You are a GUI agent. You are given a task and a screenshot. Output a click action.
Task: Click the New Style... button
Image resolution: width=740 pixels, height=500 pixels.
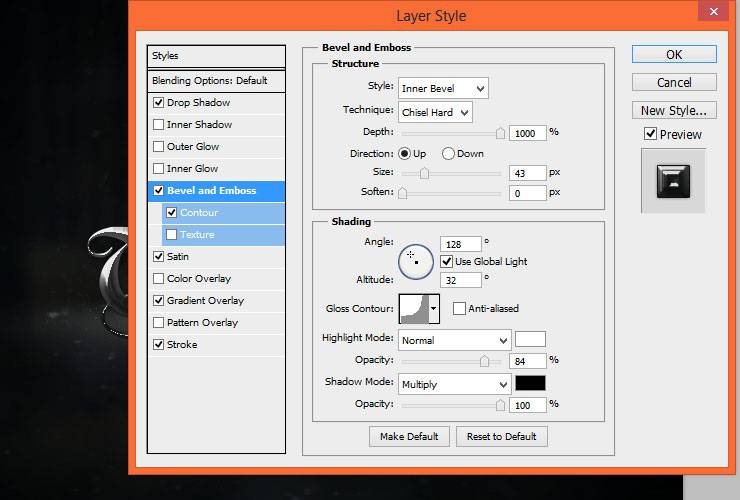coord(674,110)
